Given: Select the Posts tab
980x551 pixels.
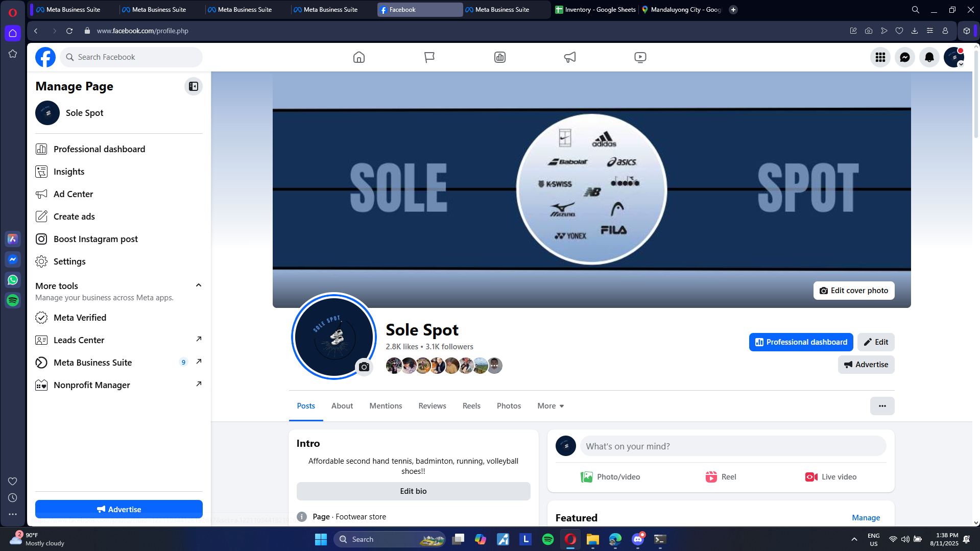Looking at the screenshot, I should click(x=306, y=406).
